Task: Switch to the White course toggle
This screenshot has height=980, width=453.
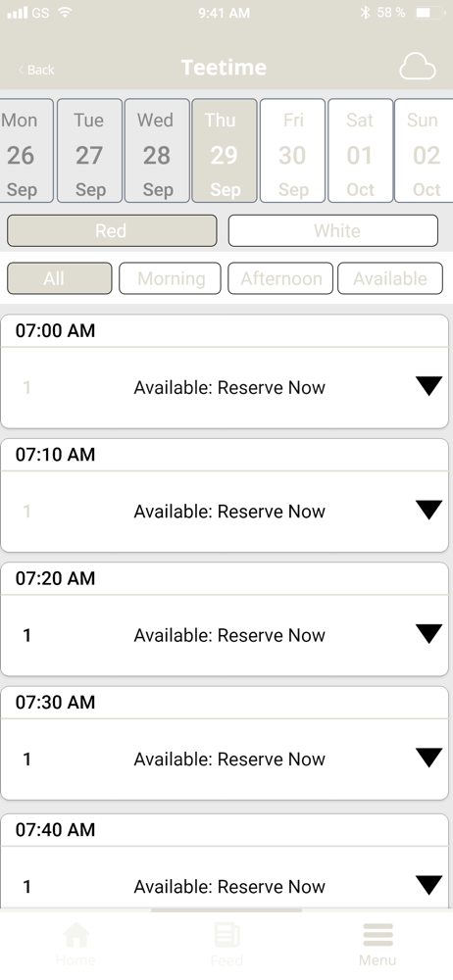Action: click(332, 230)
